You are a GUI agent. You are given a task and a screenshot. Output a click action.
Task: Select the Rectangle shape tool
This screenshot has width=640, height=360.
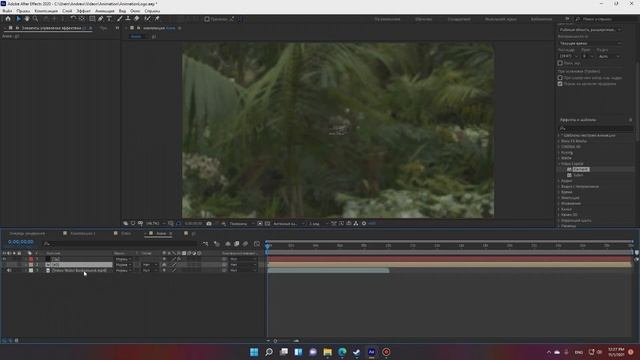pyautogui.click(x=92, y=19)
